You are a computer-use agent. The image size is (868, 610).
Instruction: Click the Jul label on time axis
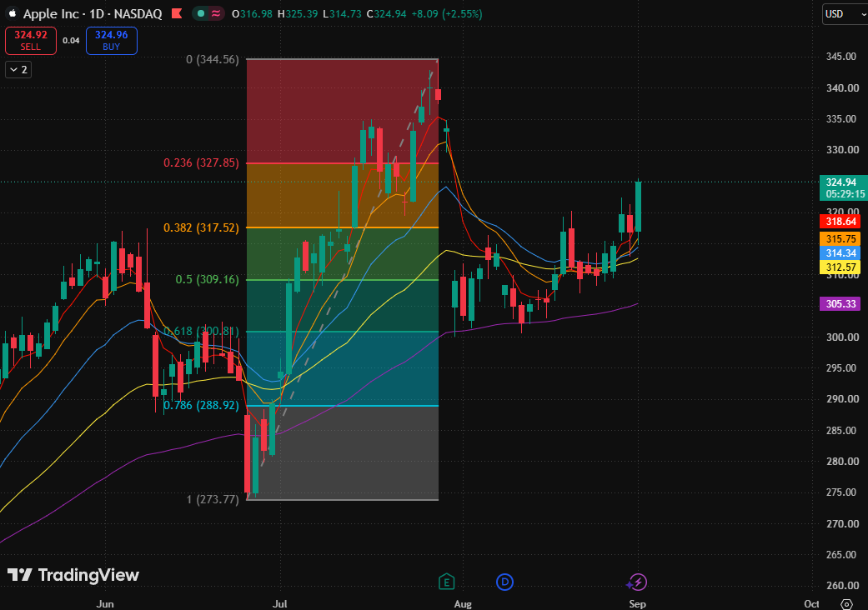point(280,604)
